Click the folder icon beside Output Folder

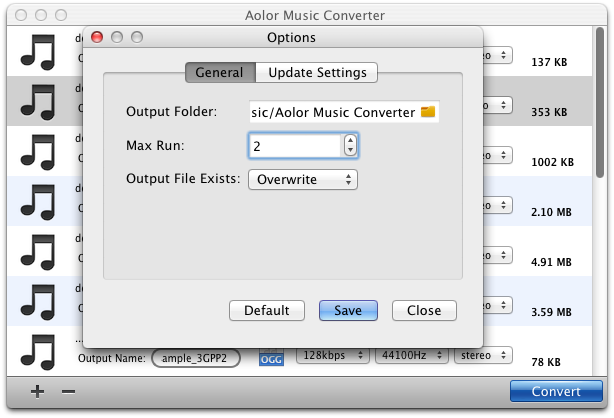pyautogui.click(x=428, y=112)
